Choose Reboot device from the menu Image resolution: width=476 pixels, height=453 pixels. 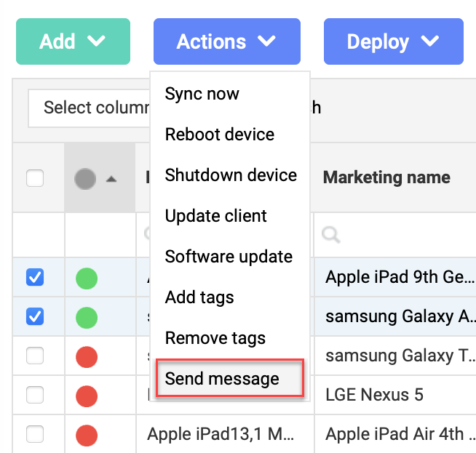[x=220, y=135]
